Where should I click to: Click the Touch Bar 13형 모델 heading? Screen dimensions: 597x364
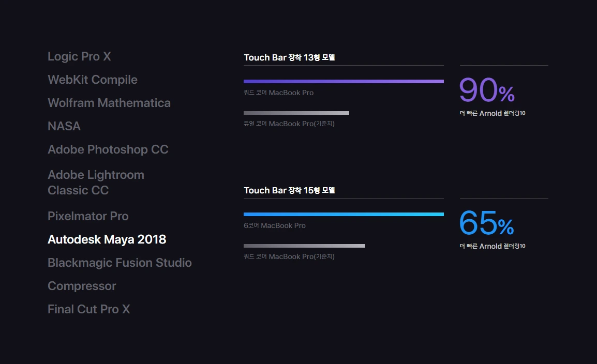(x=289, y=57)
